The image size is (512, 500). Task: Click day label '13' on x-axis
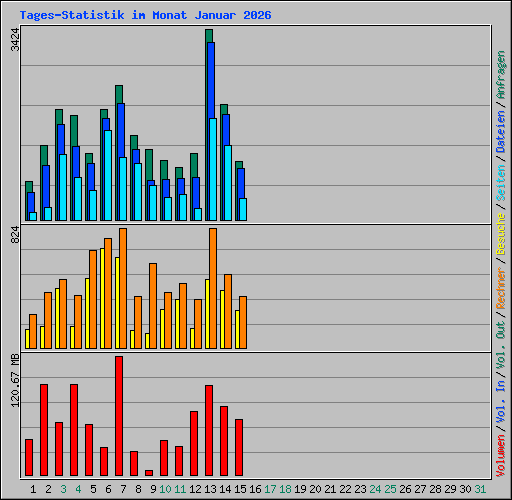210,489
